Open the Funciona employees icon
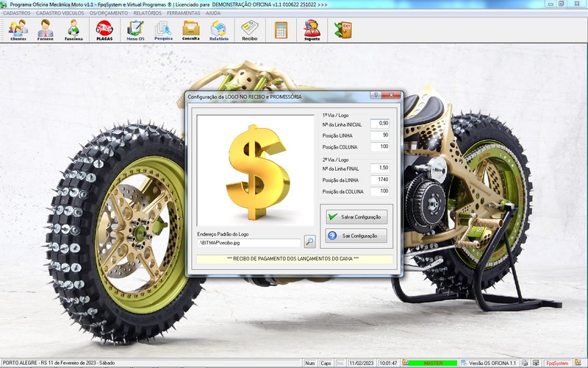The image size is (588, 368). [x=73, y=30]
